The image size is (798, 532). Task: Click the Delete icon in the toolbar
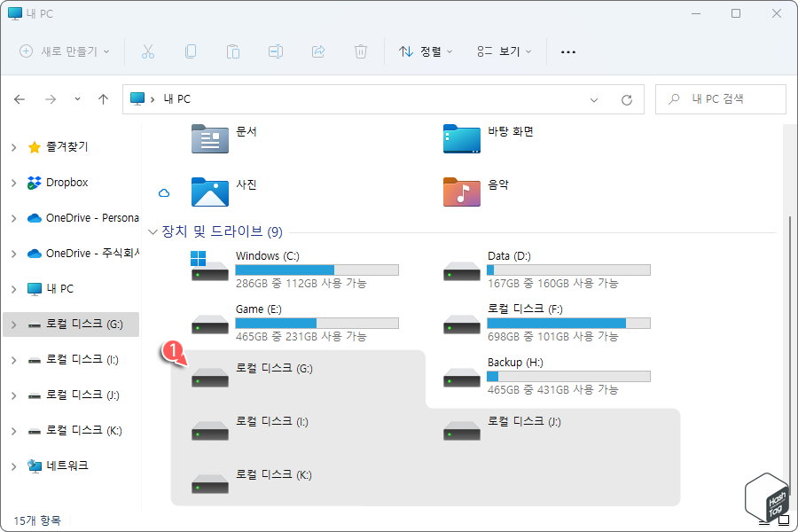[x=361, y=51]
